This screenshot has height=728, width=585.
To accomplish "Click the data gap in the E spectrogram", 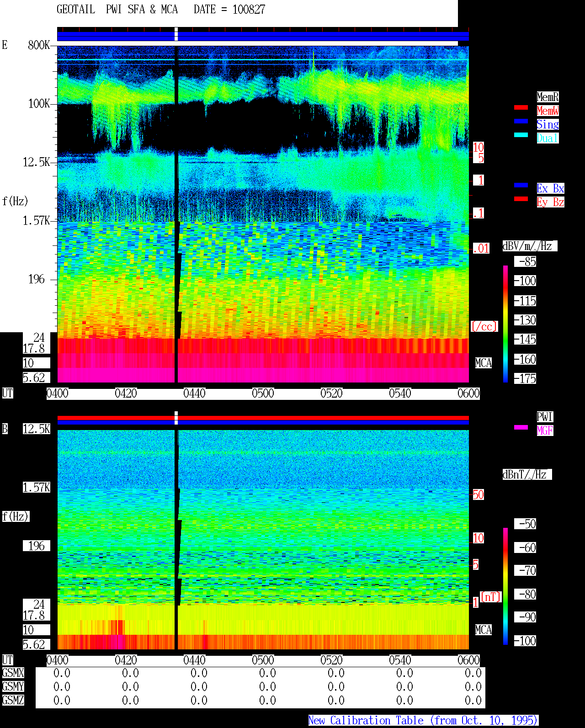I will pyautogui.click(x=176, y=214).
